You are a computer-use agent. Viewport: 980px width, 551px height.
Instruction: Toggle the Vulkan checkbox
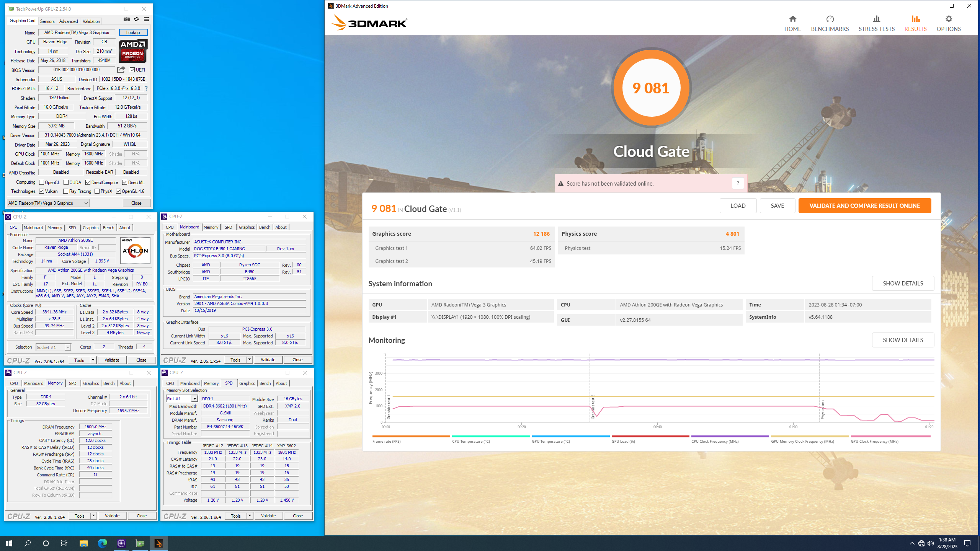pos(41,191)
